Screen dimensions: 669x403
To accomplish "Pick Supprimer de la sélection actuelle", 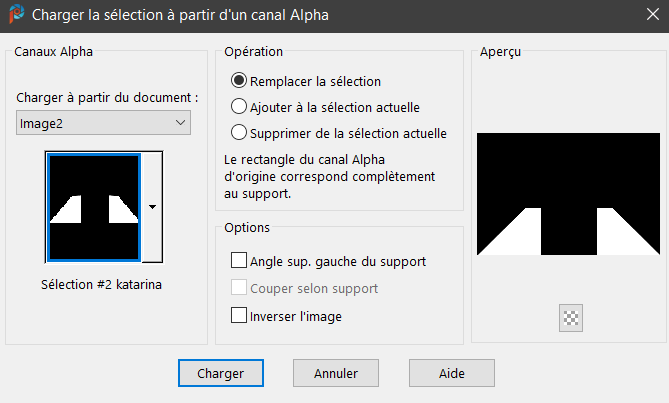I will coord(239,132).
